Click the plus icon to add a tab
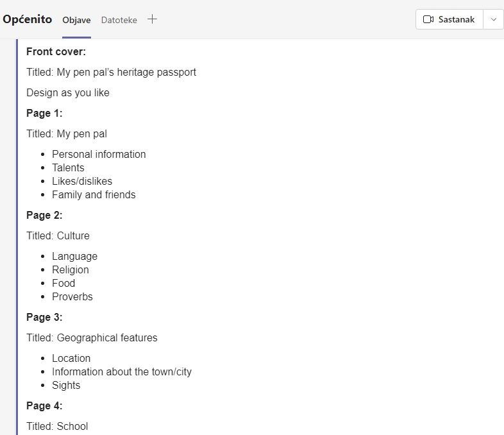 (152, 19)
